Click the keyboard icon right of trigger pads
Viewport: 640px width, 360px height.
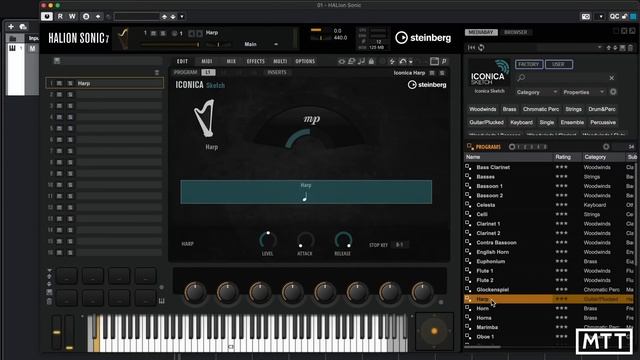[x=162, y=301]
